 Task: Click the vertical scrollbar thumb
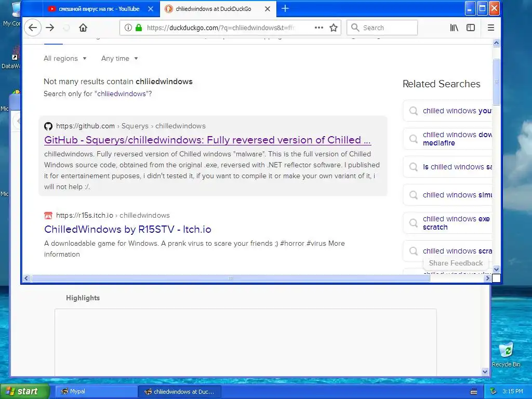(496, 82)
